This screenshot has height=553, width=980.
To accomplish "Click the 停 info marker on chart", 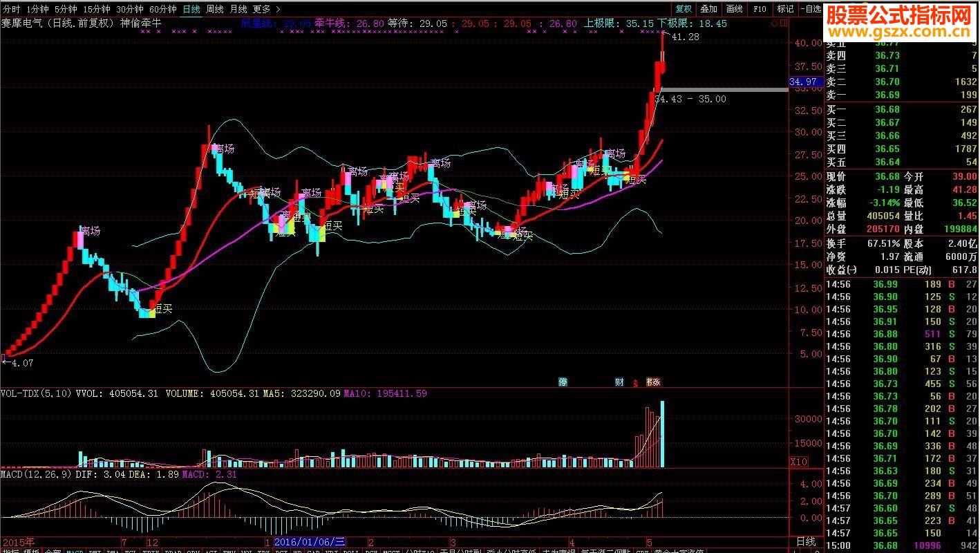I will 563,382.
